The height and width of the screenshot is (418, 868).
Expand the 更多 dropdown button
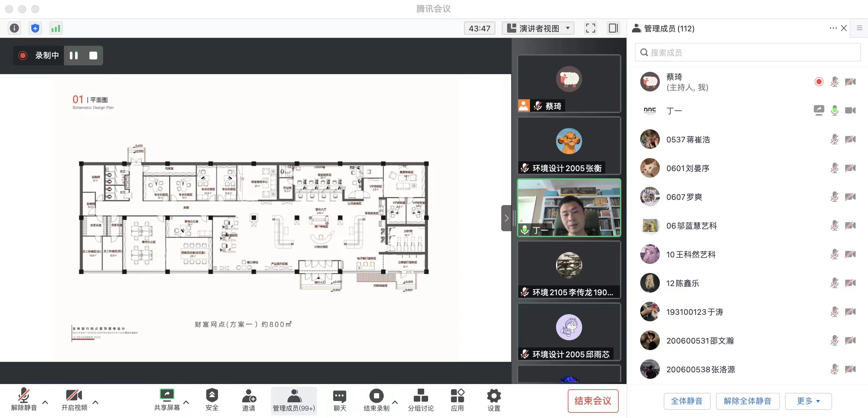(x=808, y=401)
